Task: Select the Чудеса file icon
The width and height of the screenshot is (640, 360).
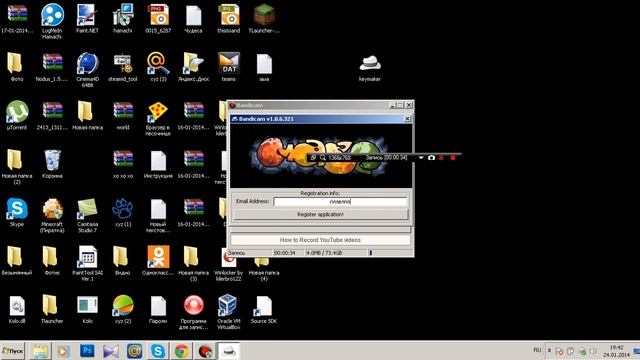Action: 193,18
